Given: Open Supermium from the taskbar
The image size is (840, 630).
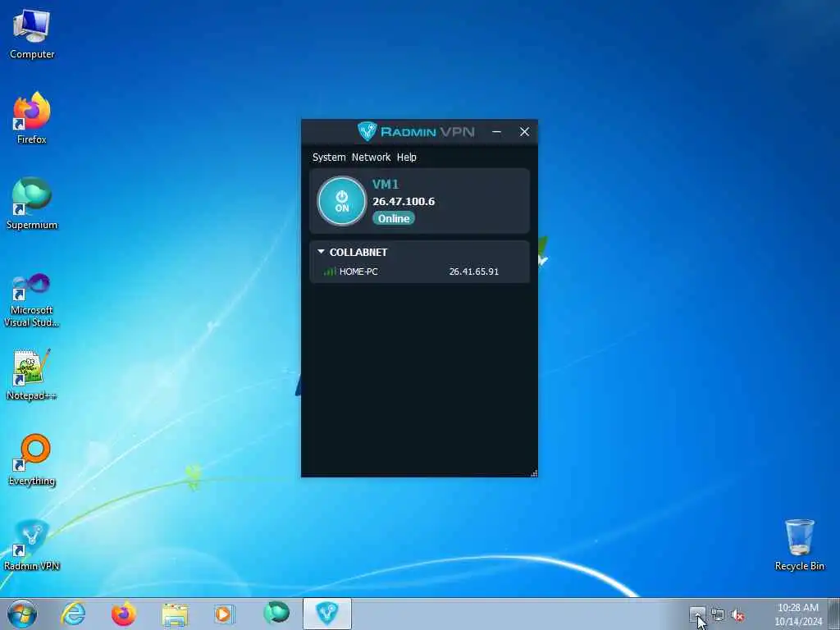Looking at the screenshot, I should coord(276,614).
